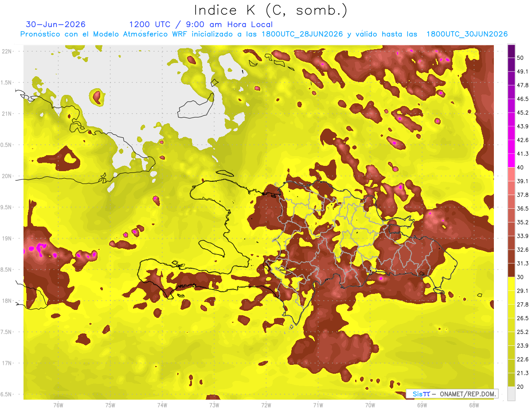Click the '41.3' colorbar value
Screen dimensions: 532x411
click(522, 154)
